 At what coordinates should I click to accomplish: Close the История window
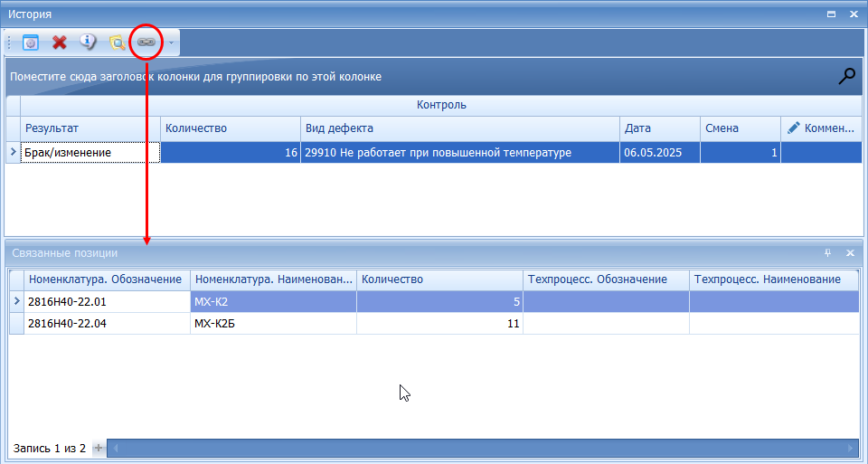[x=854, y=14]
